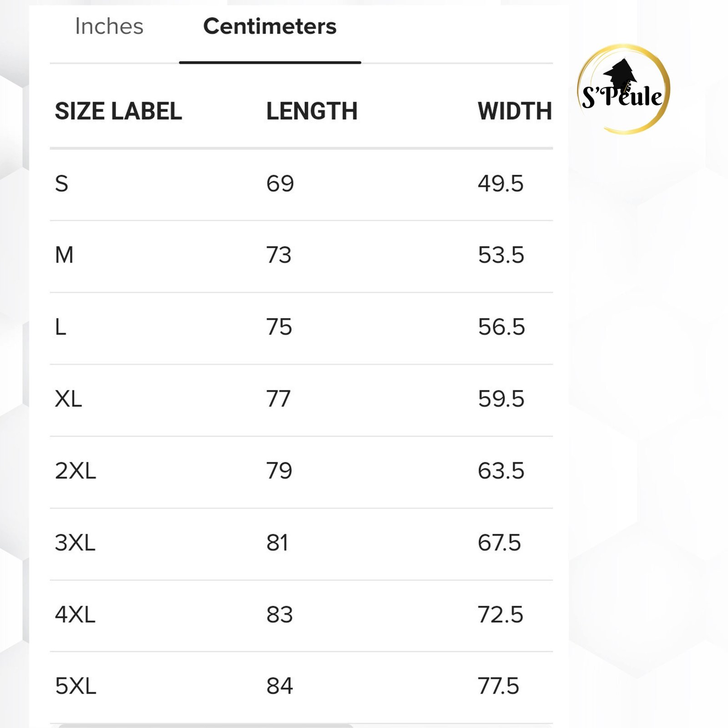Click the SIZE LABEL column header
The width and height of the screenshot is (728, 728).
[118, 111]
